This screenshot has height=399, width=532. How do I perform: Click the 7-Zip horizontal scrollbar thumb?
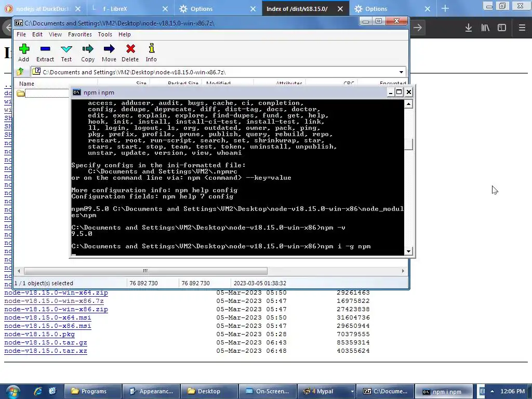(x=145, y=271)
